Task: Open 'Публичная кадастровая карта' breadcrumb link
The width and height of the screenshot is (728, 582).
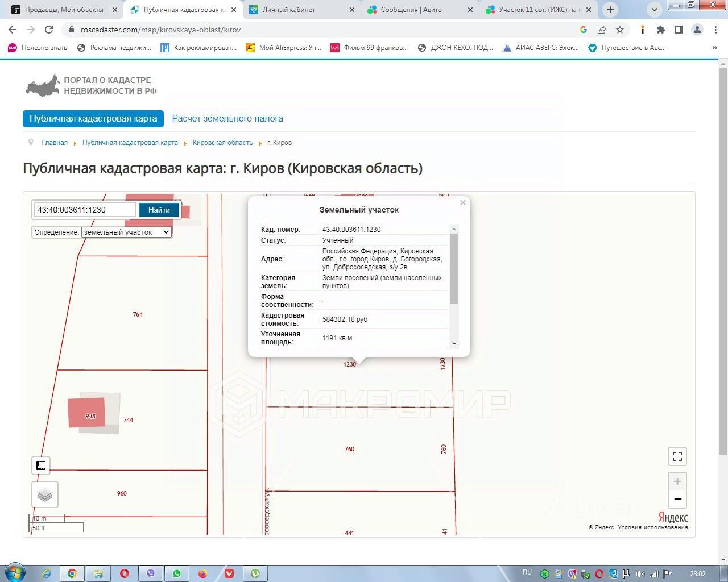Action: [130, 143]
